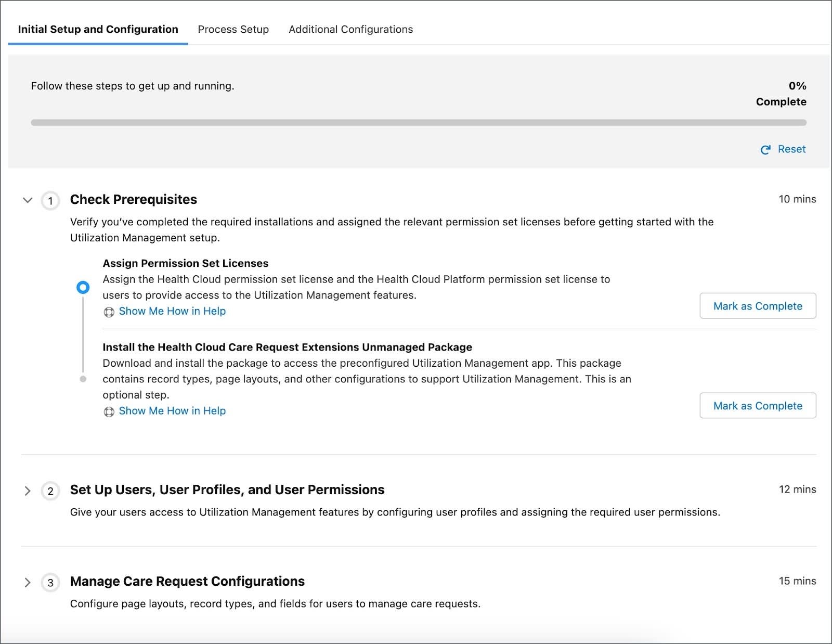The height and width of the screenshot is (644, 832).
Task: Toggle completion of the unmanaged package step
Action: [757, 406]
